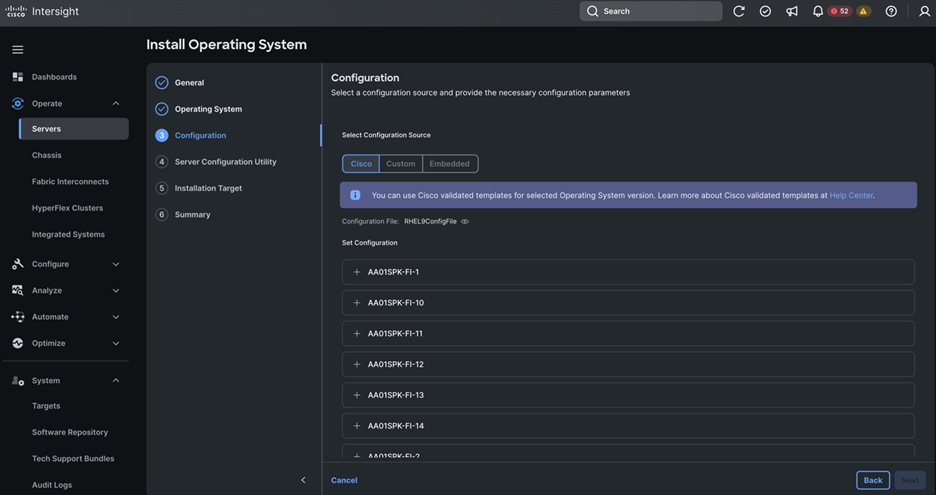Click the yellow warning alarms badge

(863, 11)
